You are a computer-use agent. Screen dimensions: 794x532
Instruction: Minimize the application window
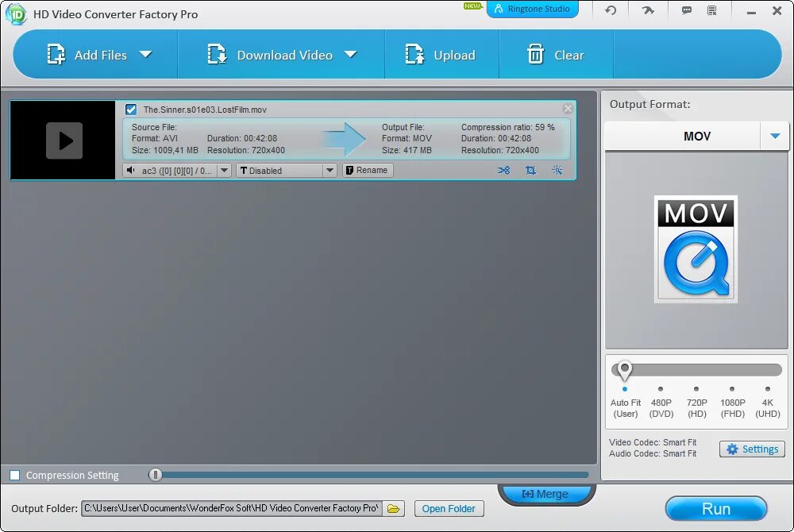pyautogui.click(x=751, y=11)
